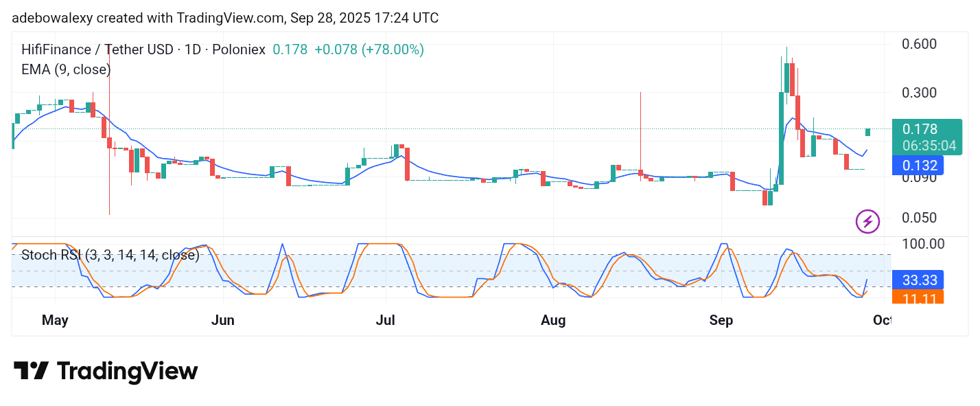Click the purple lightning bolt icon

tap(867, 221)
